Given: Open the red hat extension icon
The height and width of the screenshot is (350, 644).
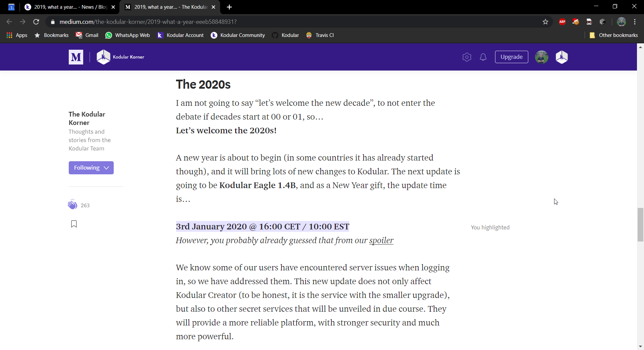Looking at the screenshot, I should point(576,22).
